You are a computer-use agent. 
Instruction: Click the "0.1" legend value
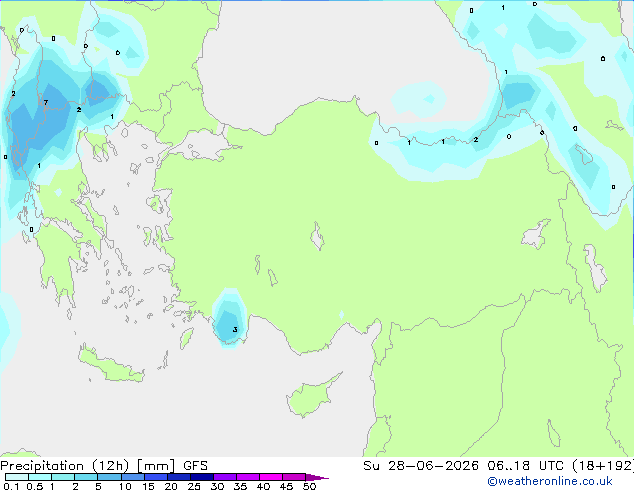tap(11, 486)
